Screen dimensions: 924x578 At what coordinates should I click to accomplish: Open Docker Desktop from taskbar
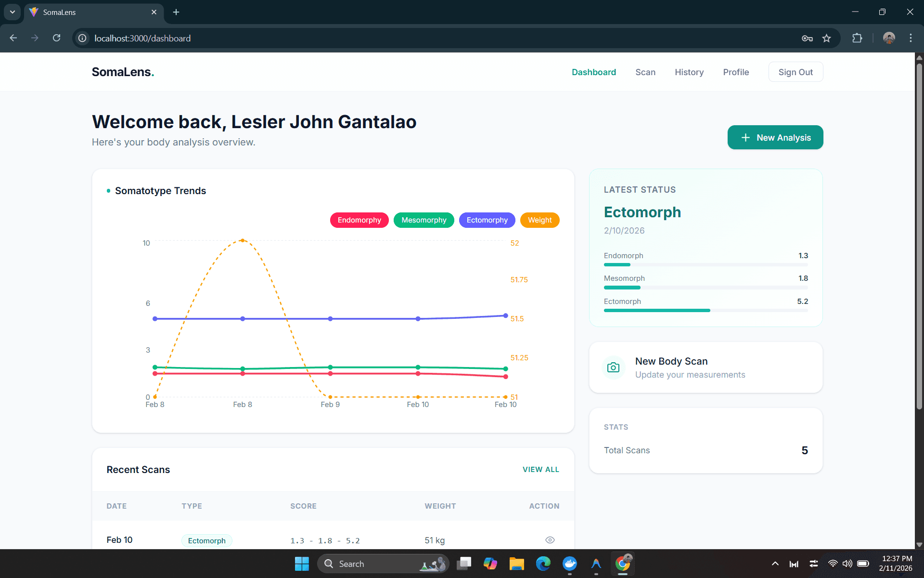pos(570,564)
